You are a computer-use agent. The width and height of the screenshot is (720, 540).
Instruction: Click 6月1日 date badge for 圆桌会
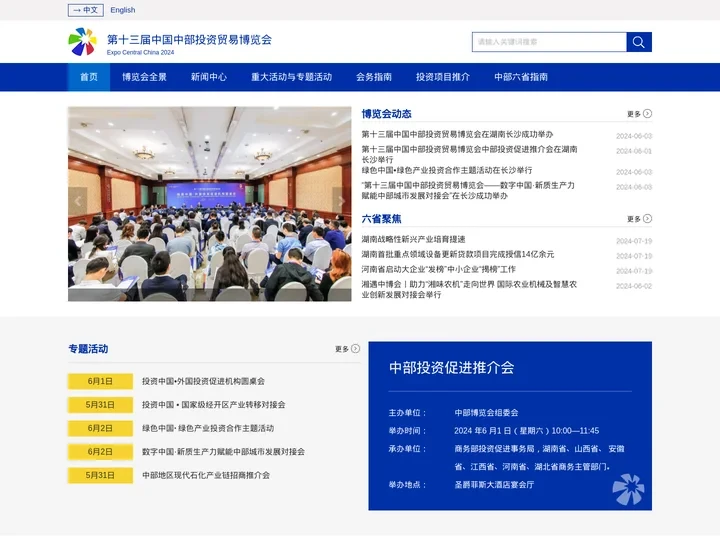coord(100,381)
